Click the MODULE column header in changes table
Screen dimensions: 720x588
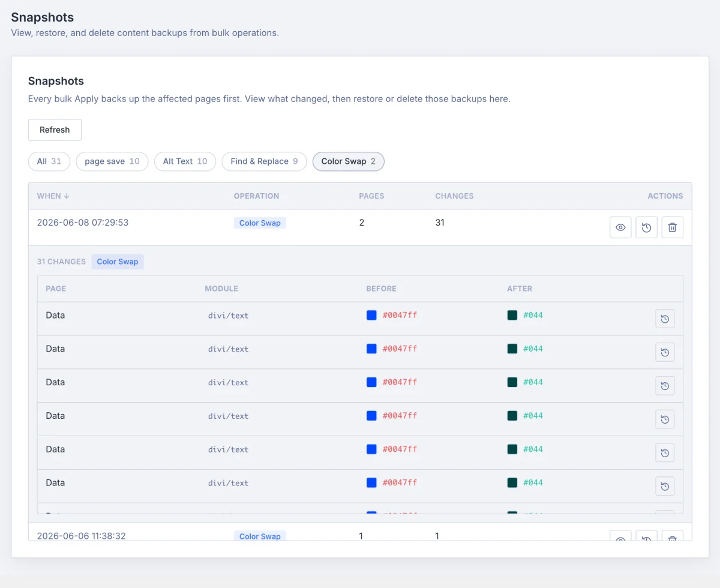(221, 289)
